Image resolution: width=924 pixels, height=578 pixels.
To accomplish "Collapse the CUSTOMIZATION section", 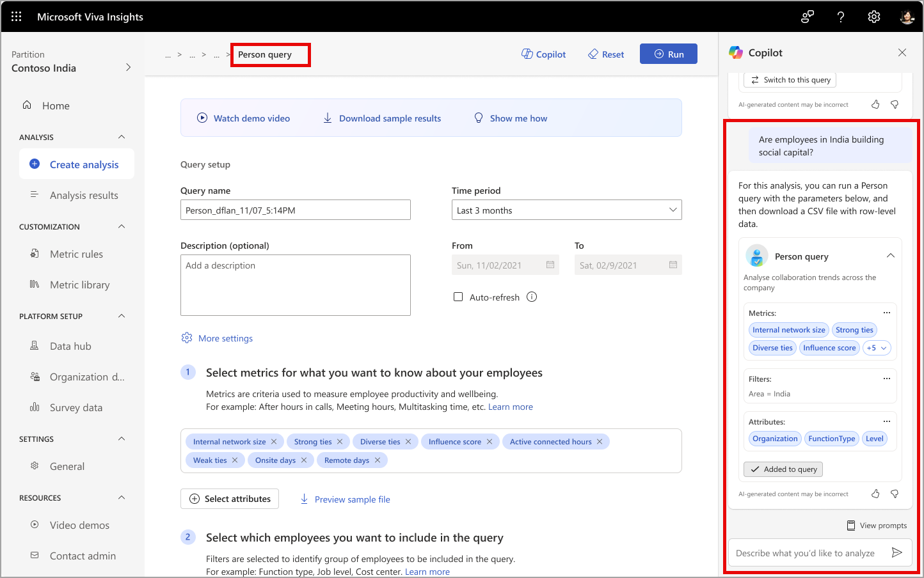I will click(122, 226).
